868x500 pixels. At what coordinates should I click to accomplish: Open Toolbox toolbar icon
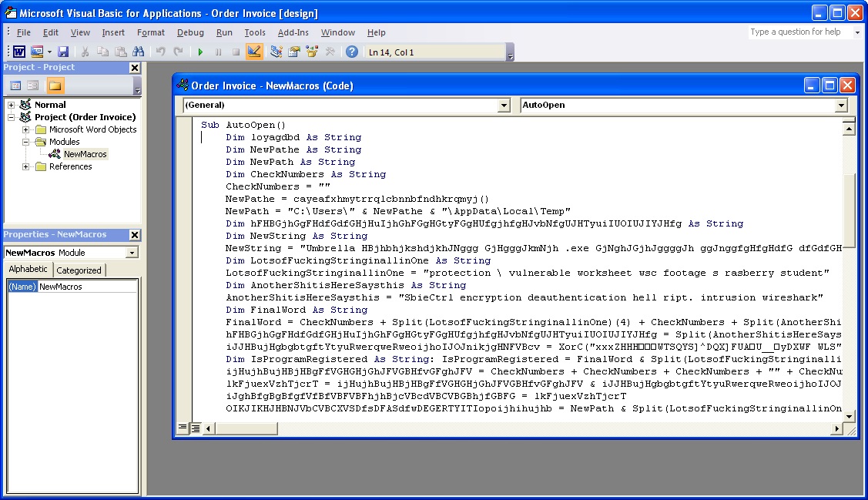tap(330, 52)
